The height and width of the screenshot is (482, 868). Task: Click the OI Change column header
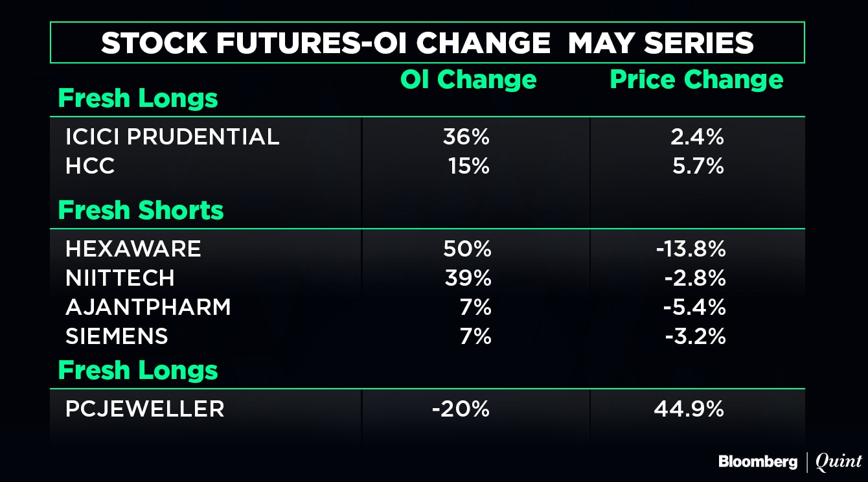468,80
